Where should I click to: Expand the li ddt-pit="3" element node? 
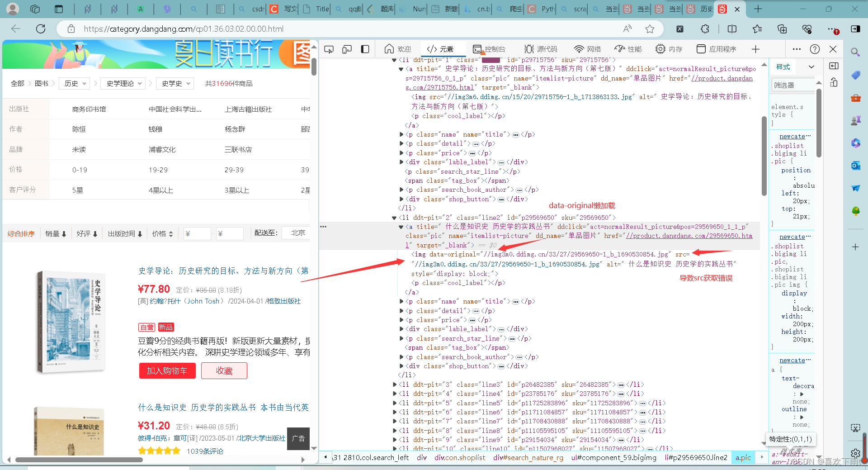pos(394,385)
